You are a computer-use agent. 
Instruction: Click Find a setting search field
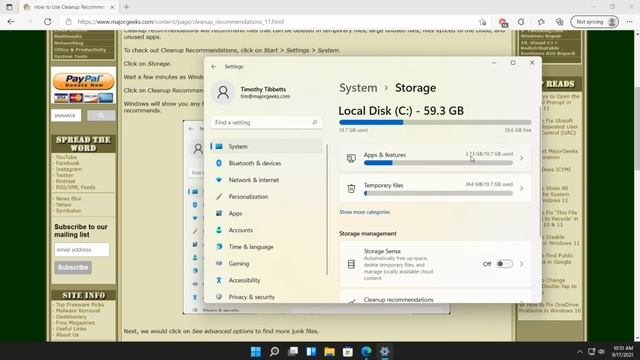pyautogui.click(x=266, y=122)
